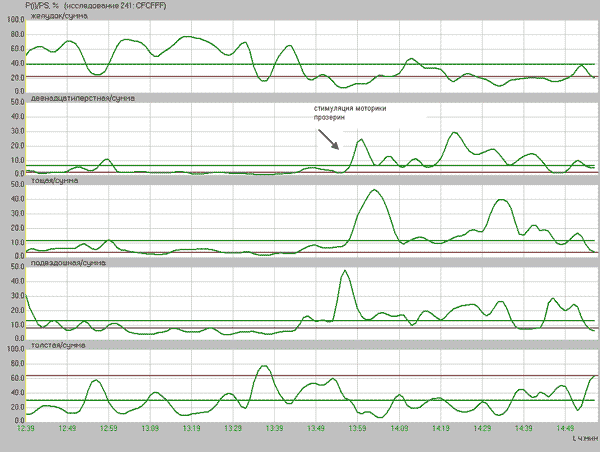600x452 pixels.
Task: Select the "толстая/сумма" panel label
Action: (58, 345)
